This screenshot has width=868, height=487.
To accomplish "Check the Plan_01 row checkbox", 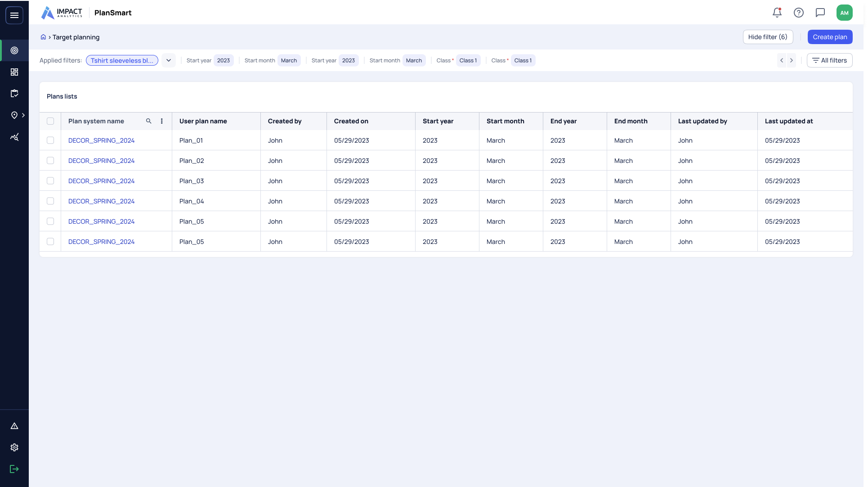I will [x=50, y=140].
